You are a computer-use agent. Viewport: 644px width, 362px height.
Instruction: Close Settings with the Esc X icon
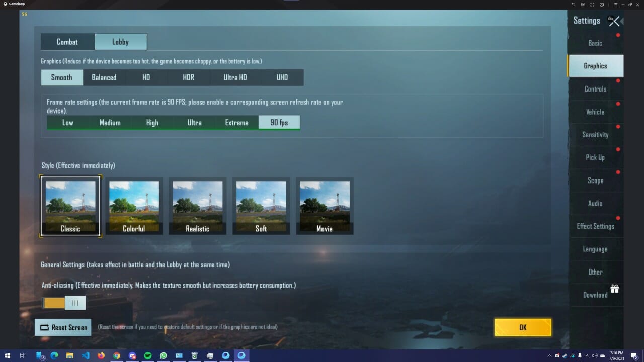click(613, 21)
